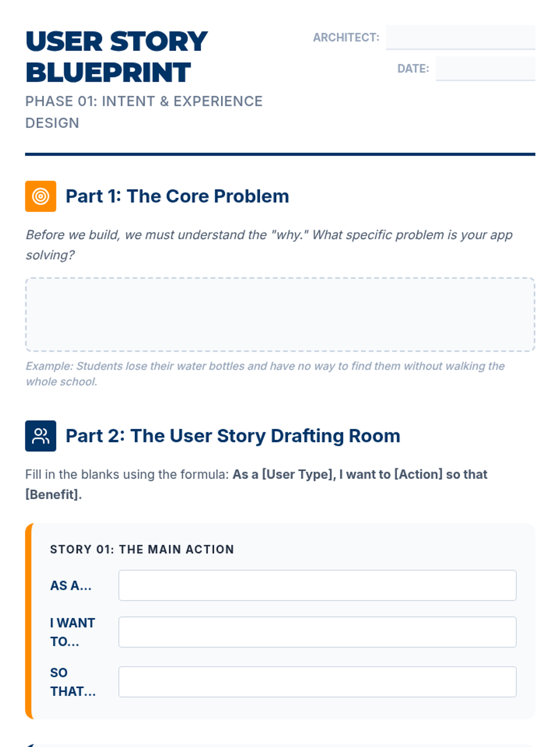Click the 'User Story Blueprint' title
Screen dimensions: 560x747
117,56
